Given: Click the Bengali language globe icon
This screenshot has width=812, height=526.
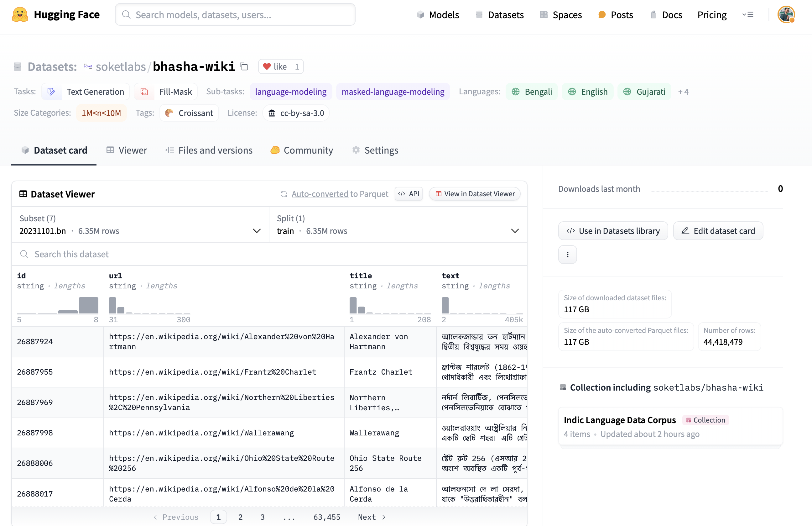Looking at the screenshot, I should (515, 92).
